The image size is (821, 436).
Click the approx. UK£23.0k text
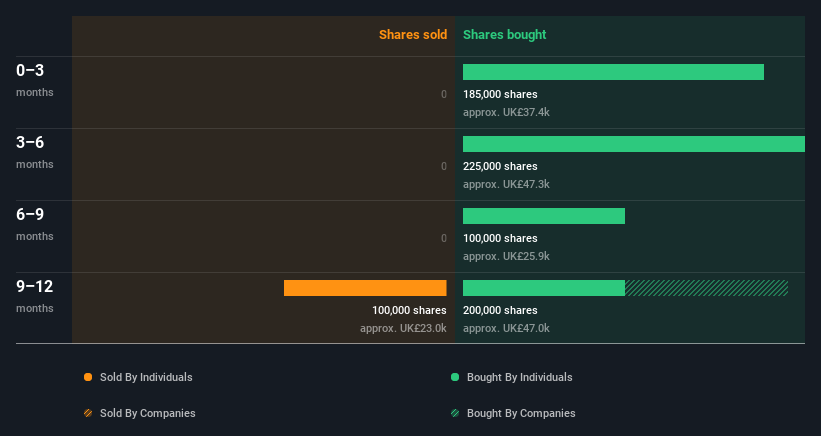pos(403,328)
